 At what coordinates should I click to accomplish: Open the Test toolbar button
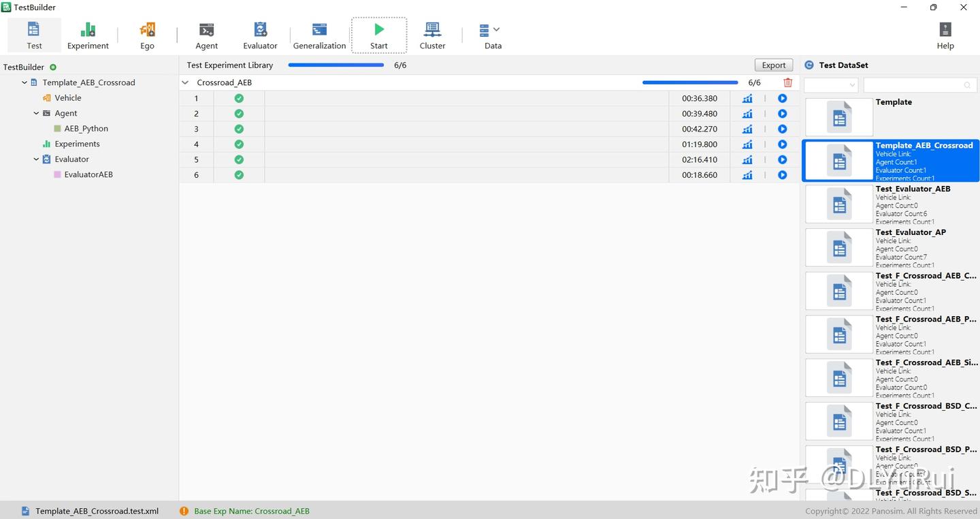point(34,35)
